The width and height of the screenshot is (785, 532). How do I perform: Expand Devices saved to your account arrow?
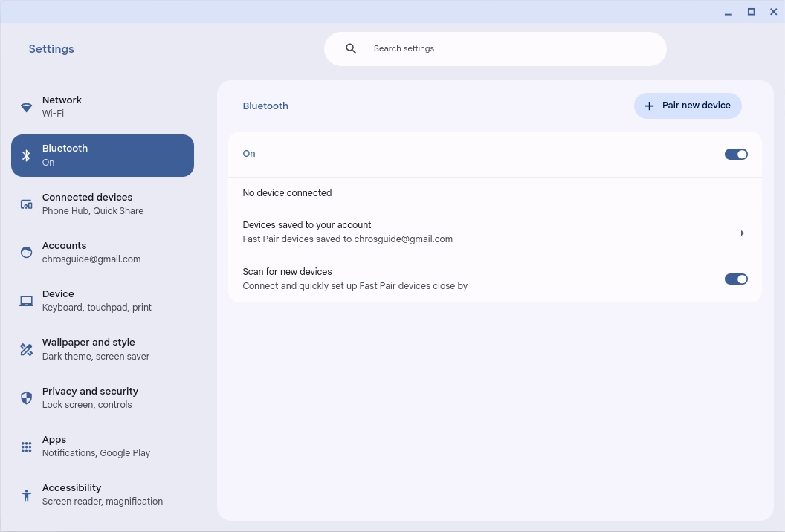[742, 233]
